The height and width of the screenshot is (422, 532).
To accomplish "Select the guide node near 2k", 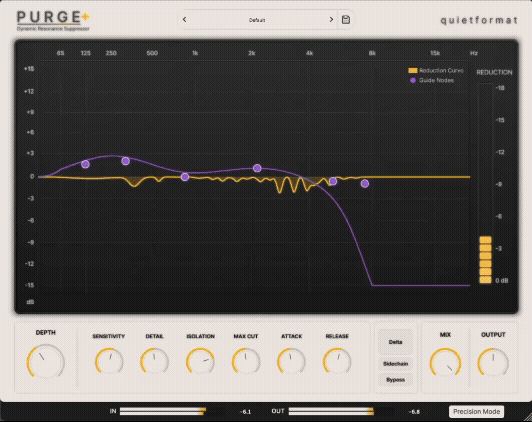I will [x=257, y=168].
